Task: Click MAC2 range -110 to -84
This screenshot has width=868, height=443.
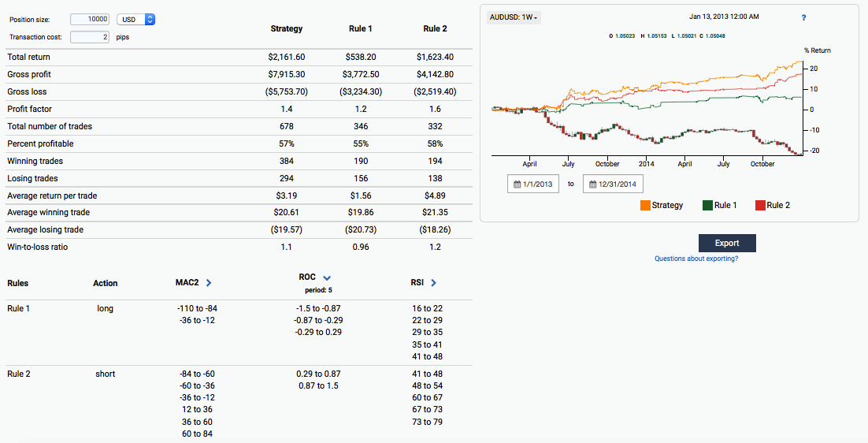Action: tap(198, 308)
